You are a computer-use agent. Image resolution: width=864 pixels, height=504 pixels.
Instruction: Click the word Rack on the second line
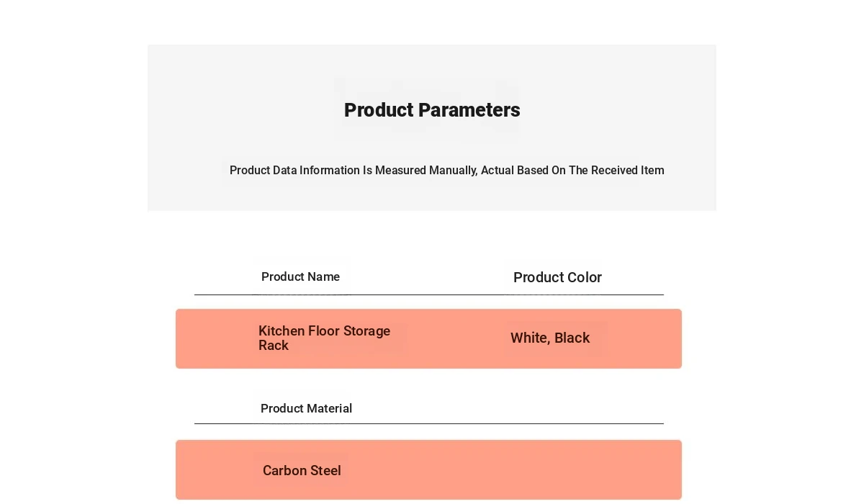[274, 346]
